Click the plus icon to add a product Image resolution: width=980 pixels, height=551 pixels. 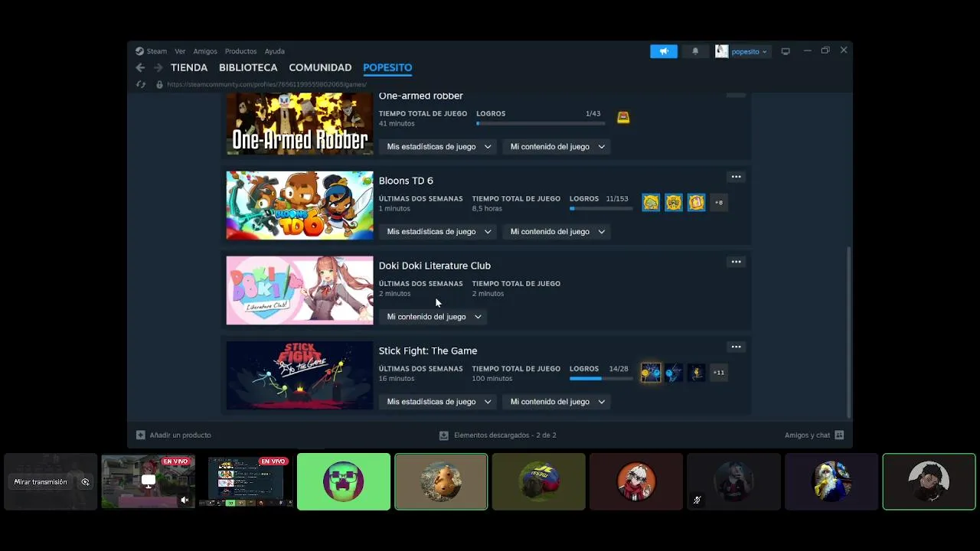pos(140,435)
